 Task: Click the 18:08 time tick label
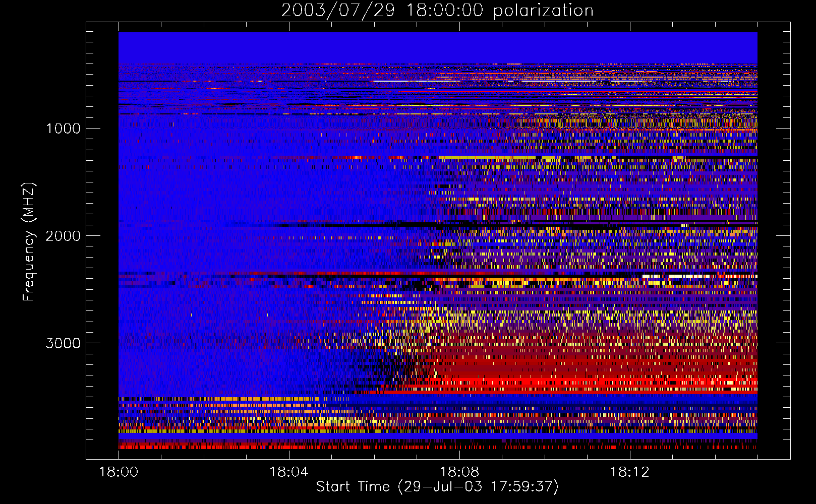pyautogui.click(x=459, y=472)
